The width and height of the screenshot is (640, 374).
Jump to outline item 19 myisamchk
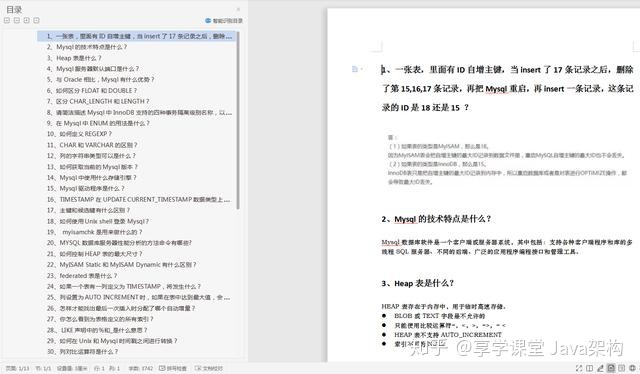coord(94,232)
